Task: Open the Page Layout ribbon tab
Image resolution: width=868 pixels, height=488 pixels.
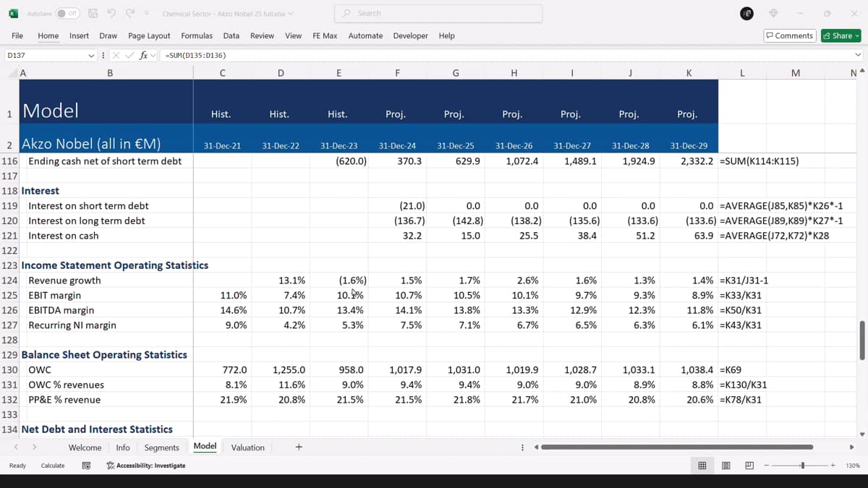Action: [x=149, y=35]
